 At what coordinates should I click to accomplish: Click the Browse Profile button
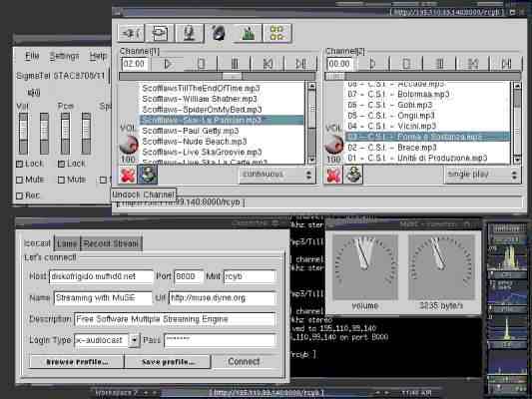click(x=77, y=362)
